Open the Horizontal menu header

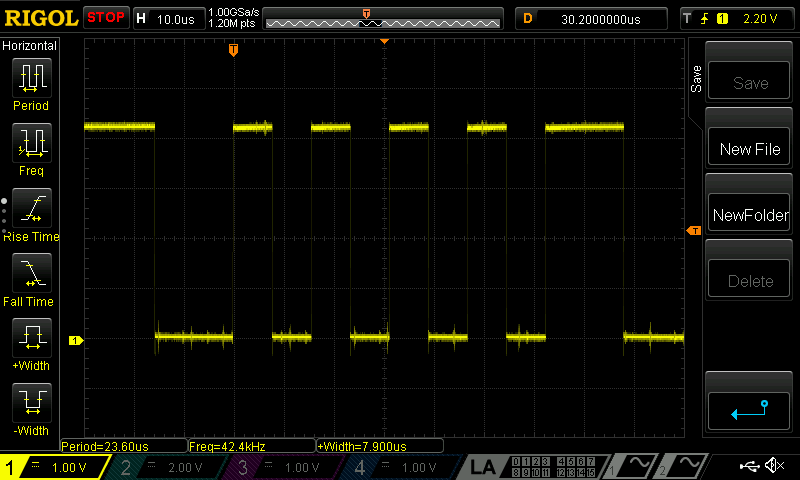30,46
